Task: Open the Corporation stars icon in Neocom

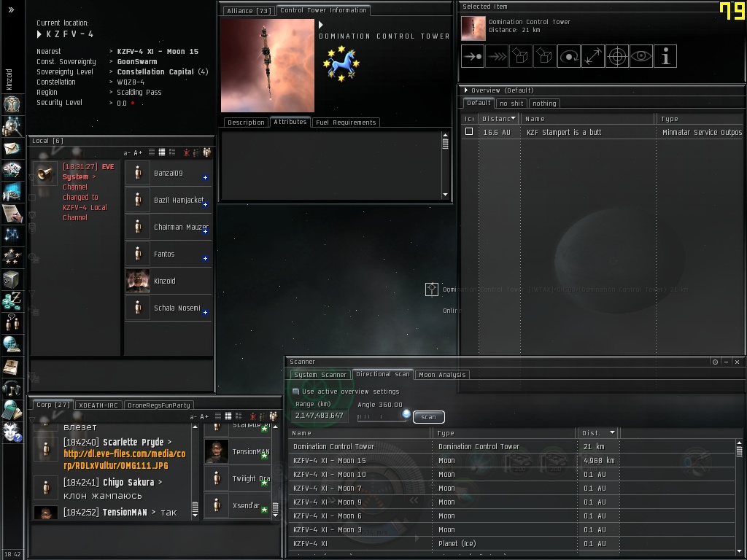Action: 12,257
